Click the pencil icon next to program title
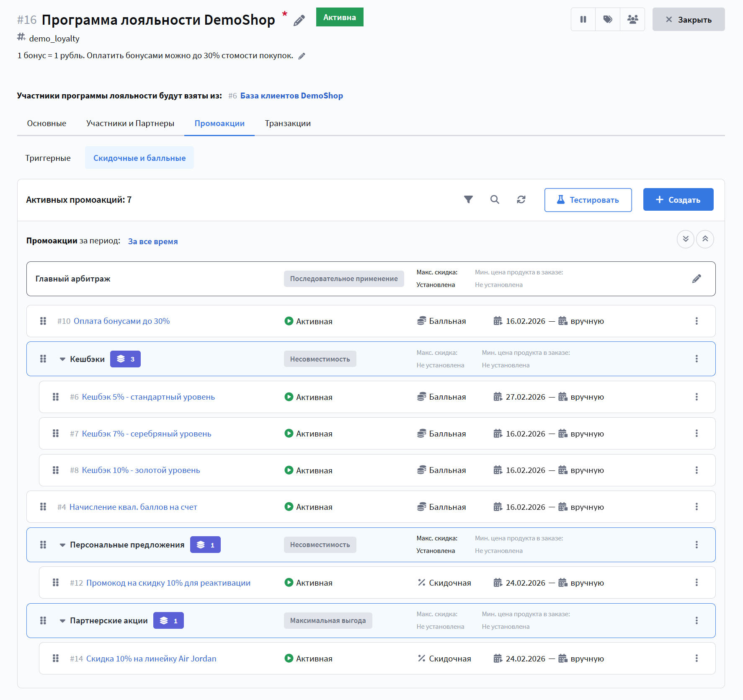This screenshot has height=700, width=743. click(x=299, y=20)
